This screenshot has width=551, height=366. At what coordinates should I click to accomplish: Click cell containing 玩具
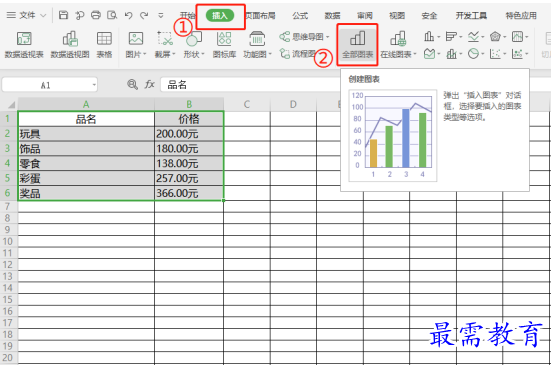pos(86,134)
